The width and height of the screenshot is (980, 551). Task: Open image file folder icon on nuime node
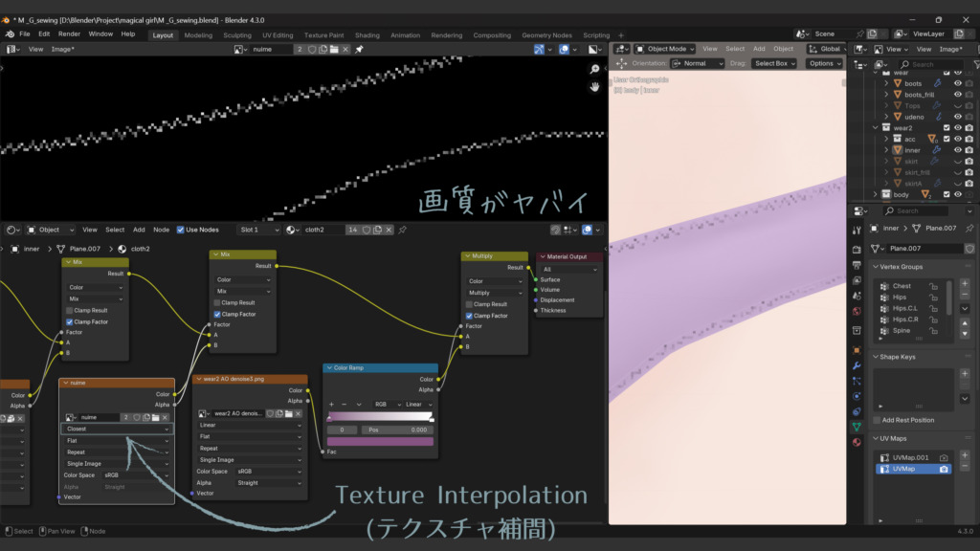[x=155, y=418]
